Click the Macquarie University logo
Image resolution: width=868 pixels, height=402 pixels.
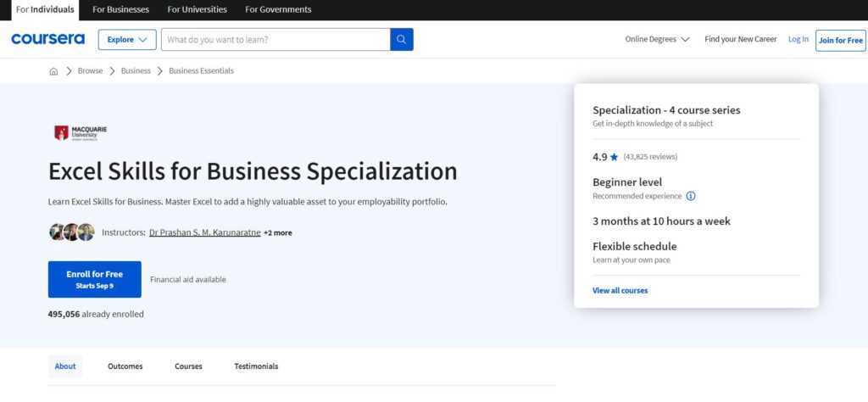coord(81,133)
